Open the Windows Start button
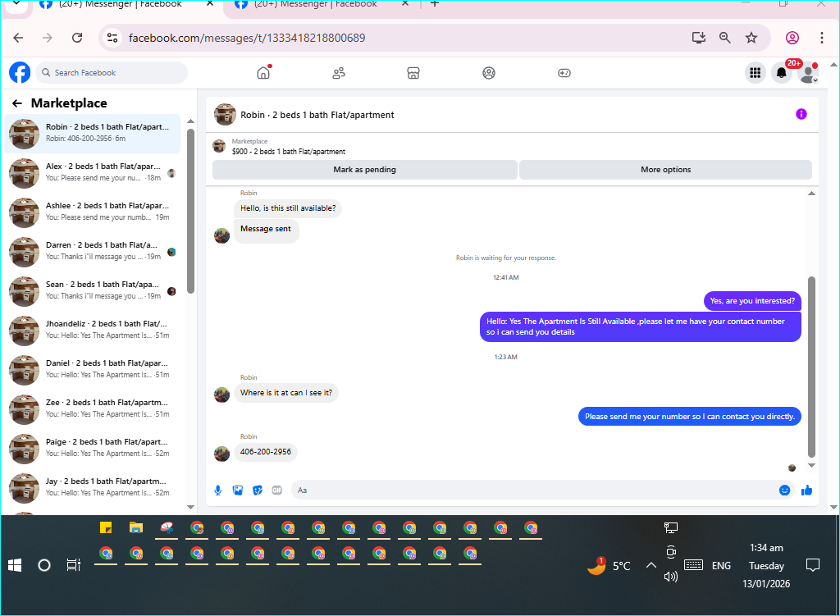This screenshot has height=616, width=840. pyautogui.click(x=15, y=565)
